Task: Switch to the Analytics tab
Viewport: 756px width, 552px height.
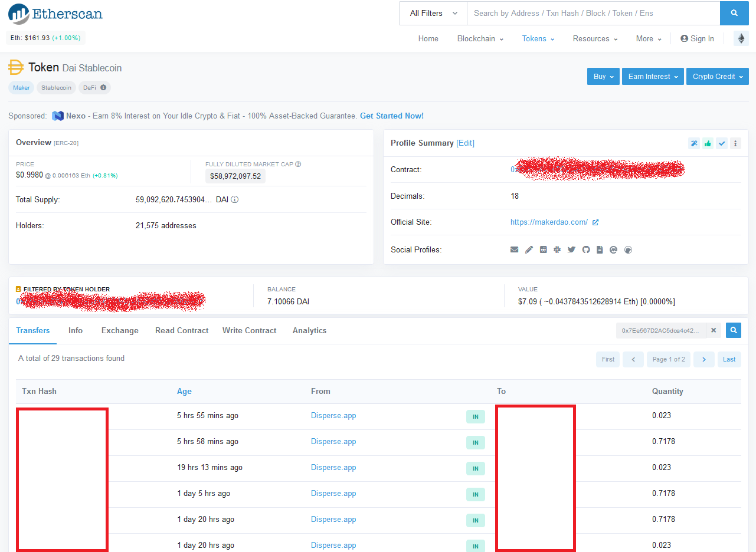Action: click(x=309, y=331)
